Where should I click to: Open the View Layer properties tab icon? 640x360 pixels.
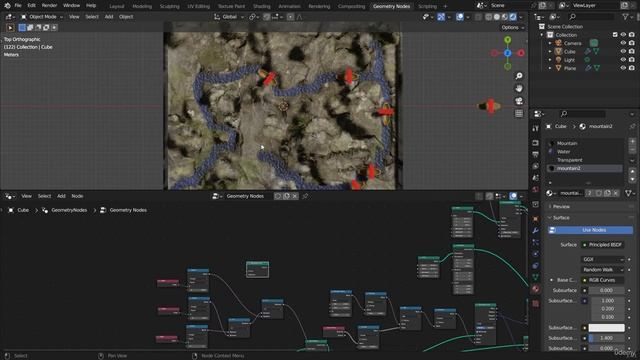click(536, 166)
